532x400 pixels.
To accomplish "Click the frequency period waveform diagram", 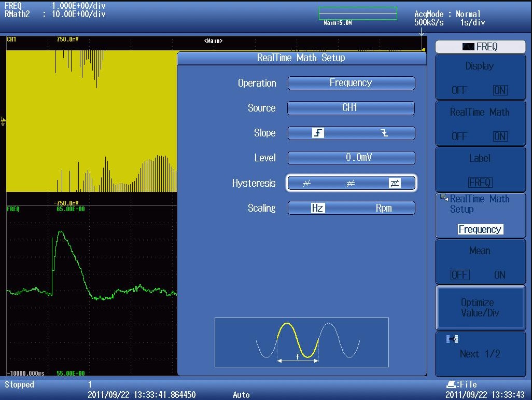I will point(301,342).
